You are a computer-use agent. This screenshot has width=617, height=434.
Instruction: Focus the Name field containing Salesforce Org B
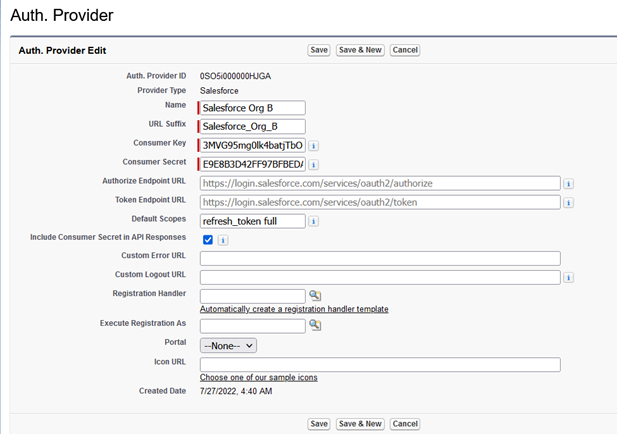tap(253, 108)
